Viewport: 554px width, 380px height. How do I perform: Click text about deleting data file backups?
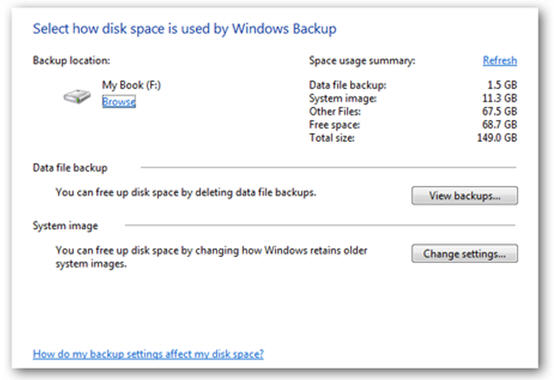[186, 193]
